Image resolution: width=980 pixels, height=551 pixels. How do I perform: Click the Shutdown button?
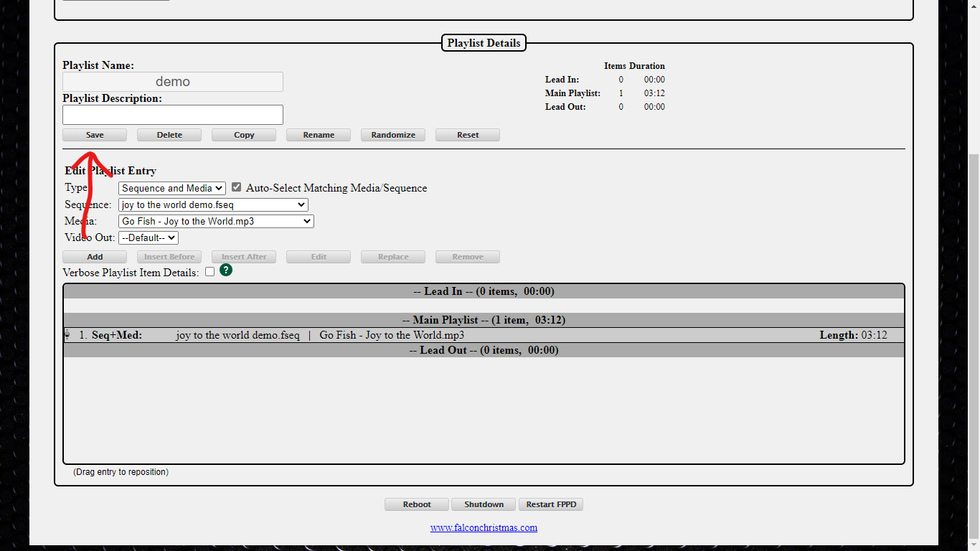point(484,504)
